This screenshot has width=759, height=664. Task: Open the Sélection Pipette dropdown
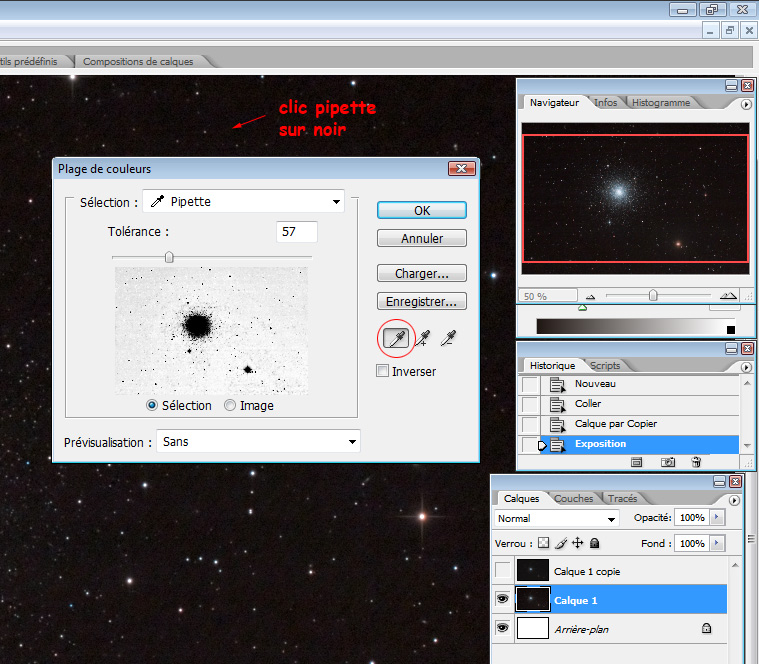click(243, 201)
